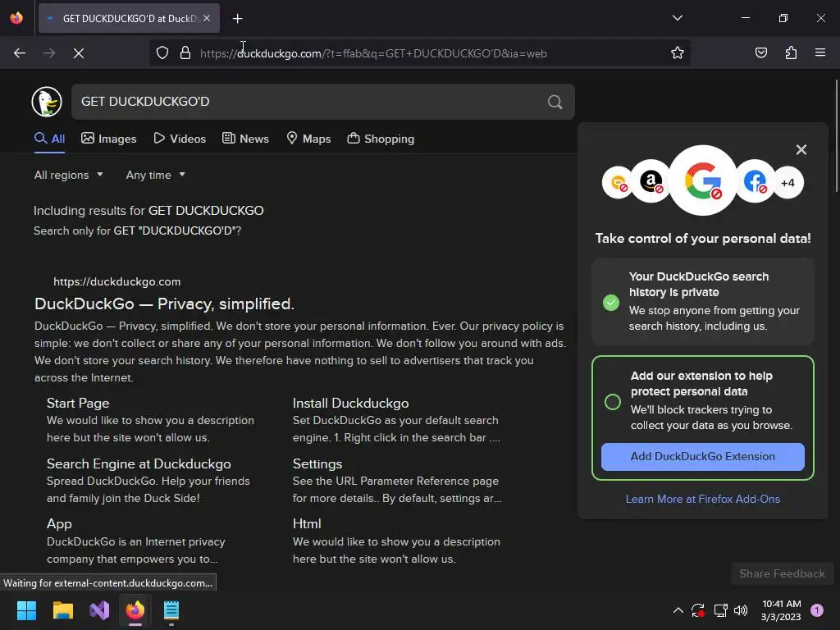Open the Firefox hamburger menu
Viewport: 840px width, 630px height.
(x=820, y=52)
